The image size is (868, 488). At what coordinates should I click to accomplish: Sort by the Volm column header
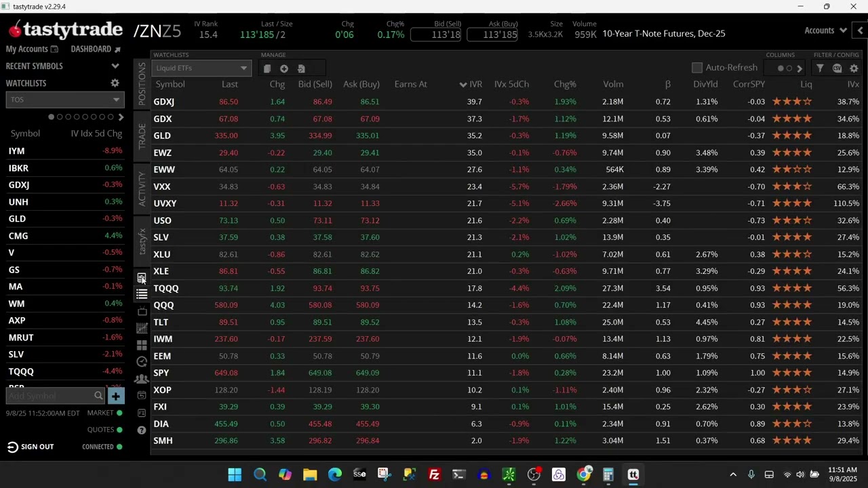(613, 85)
